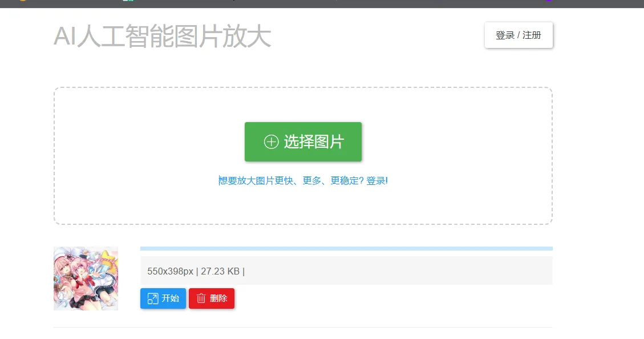Image resolution: width=644 pixels, height=339 pixels.
Task: Click the enlarge icon on the 开始 button
Action: [152, 298]
